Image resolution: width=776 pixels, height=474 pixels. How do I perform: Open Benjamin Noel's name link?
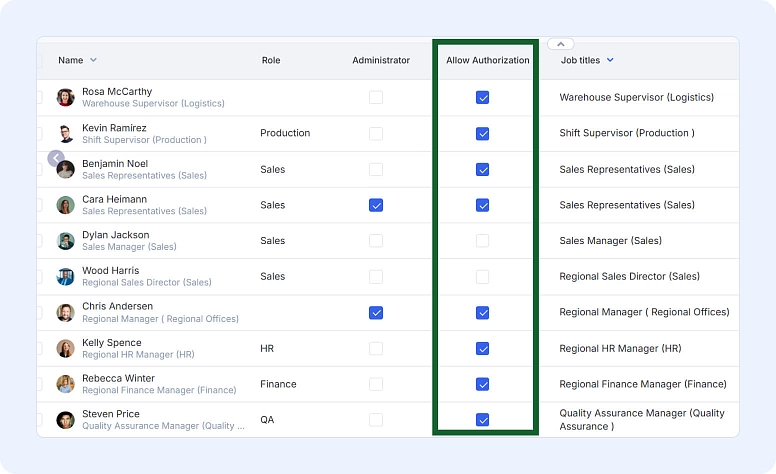point(114,163)
